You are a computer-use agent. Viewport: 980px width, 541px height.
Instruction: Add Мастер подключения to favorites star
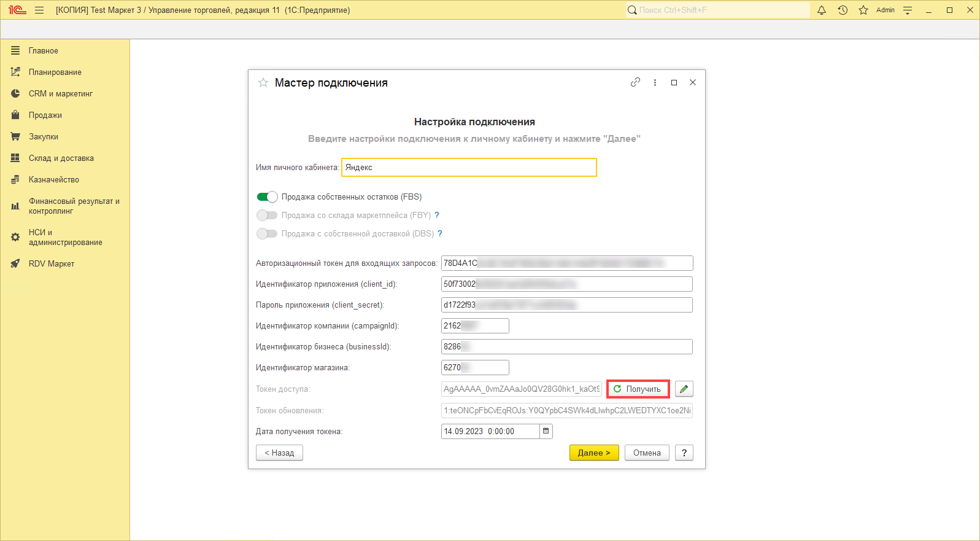pyautogui.click(x=263, y=83)
